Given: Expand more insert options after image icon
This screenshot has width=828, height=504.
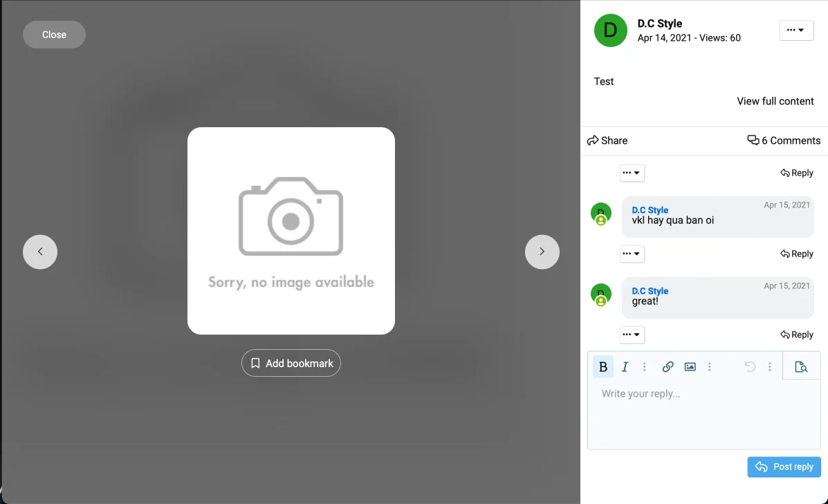Looking at the screenshot, I should click(709, 367).
